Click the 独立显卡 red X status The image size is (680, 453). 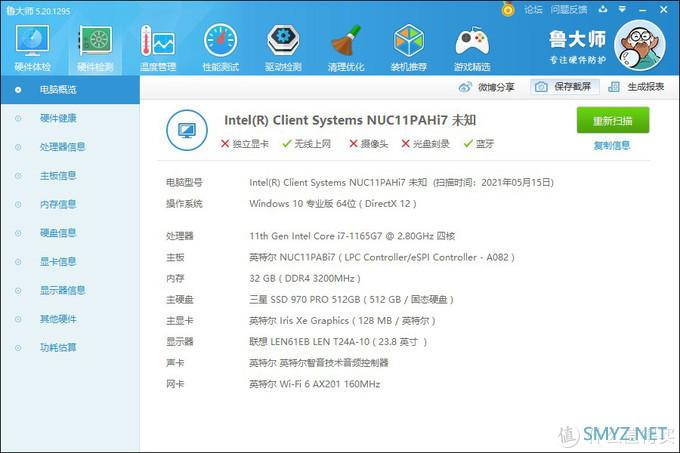pyautogui.click(x=245, y=143)
